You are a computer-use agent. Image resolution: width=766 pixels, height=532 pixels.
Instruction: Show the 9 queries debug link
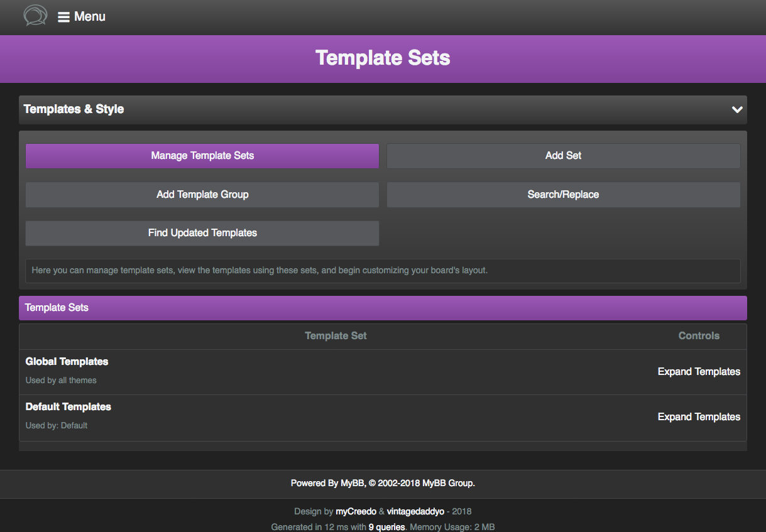click(x=386, y=527)
